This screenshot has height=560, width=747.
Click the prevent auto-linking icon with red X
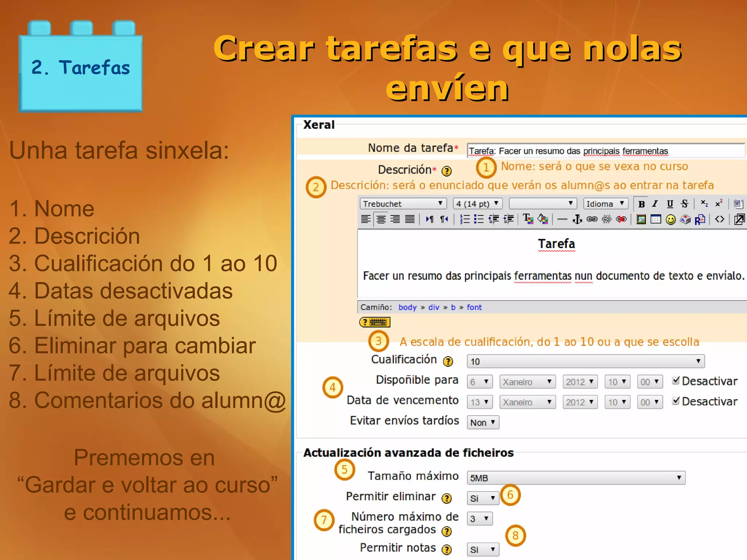point(621,219)
